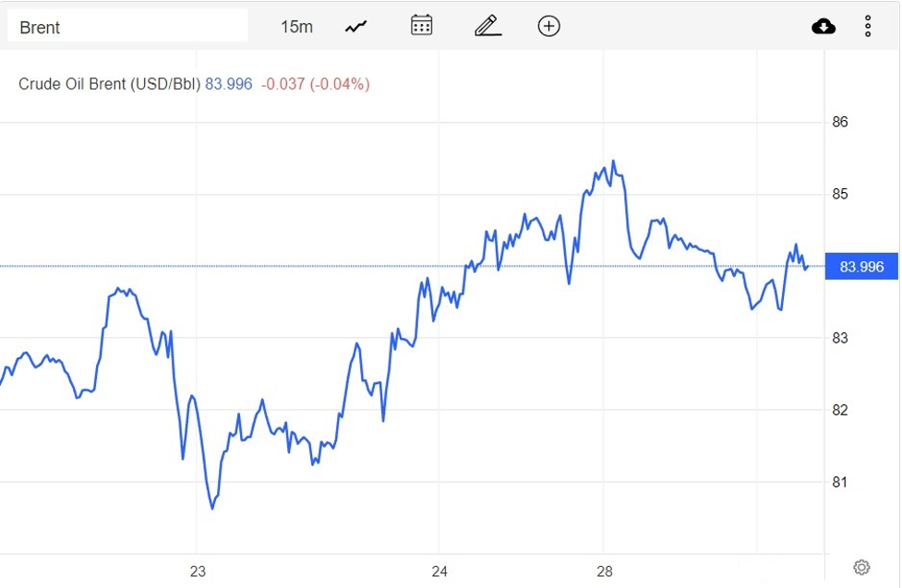Select the 24 date marker on time axis

click(x=439, y=571)
